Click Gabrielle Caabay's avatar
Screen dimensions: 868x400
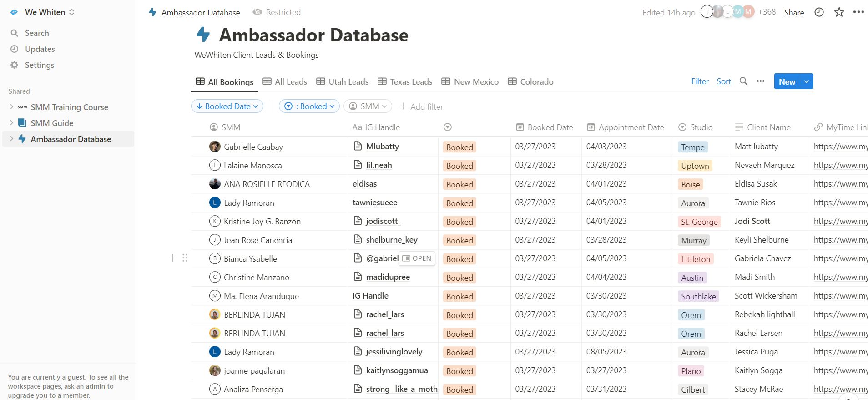click(215, 147)
